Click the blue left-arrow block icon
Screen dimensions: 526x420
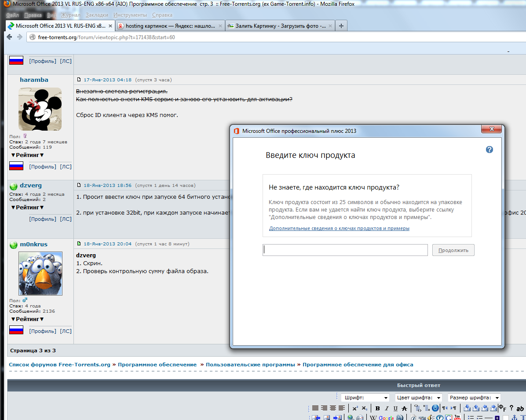484,408
